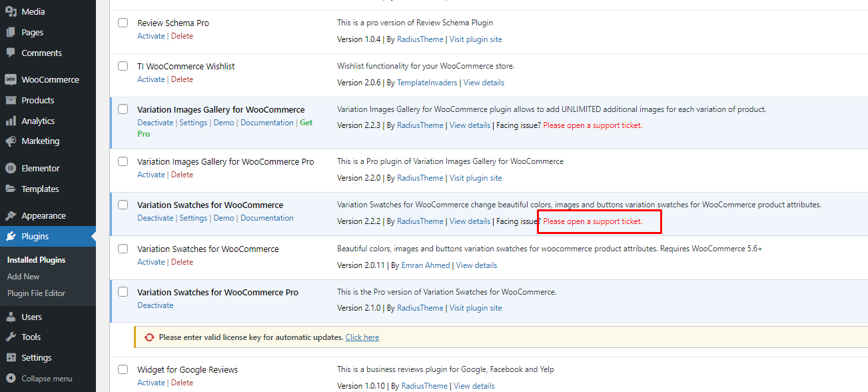Image resolution: width=868 pixels, height=392 pixels.
Task: Tick checkbox for Variation Images Gallery for WooCommerce
Action: click(123, 109)
